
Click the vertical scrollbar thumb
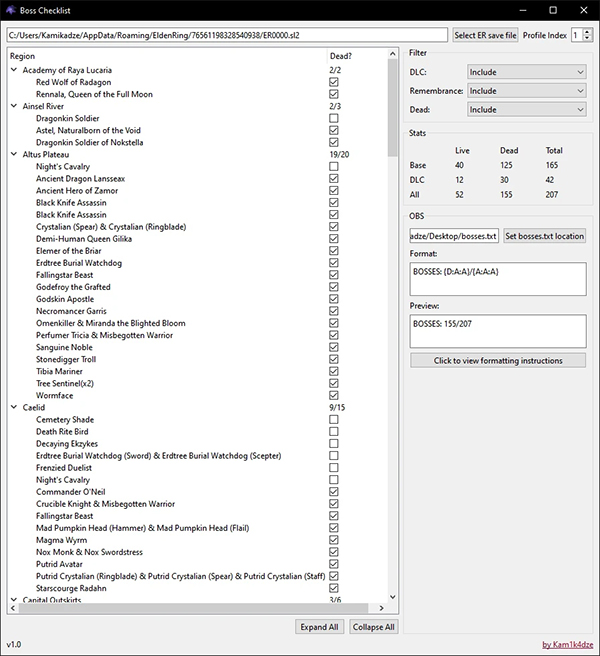tap(392, 108)
